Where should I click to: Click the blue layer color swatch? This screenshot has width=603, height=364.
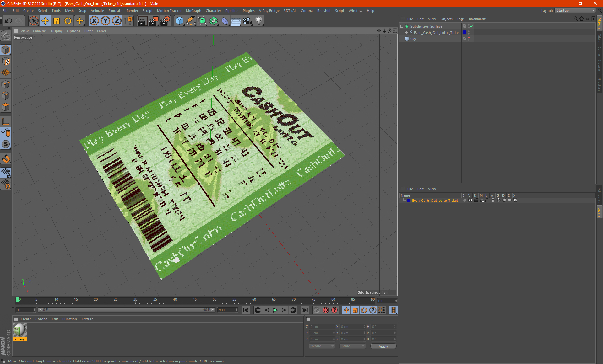[x=408, y=201]
